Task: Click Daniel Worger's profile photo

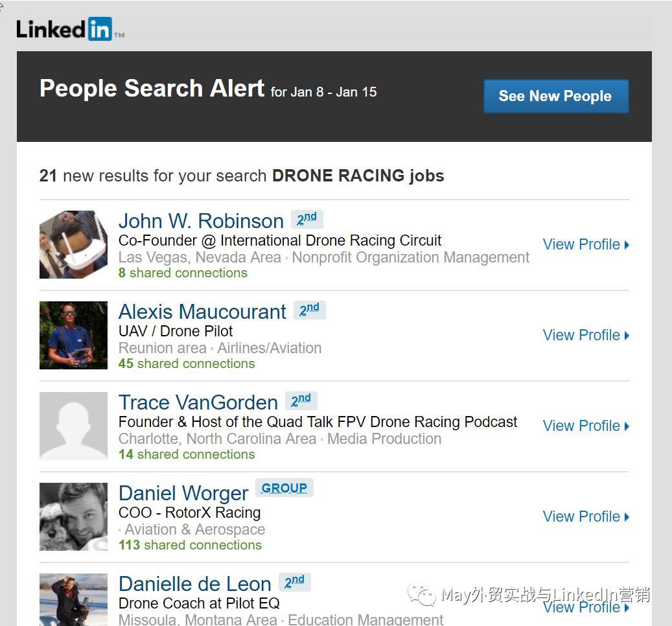Action: pyautogui.click(x=73, y=516)
